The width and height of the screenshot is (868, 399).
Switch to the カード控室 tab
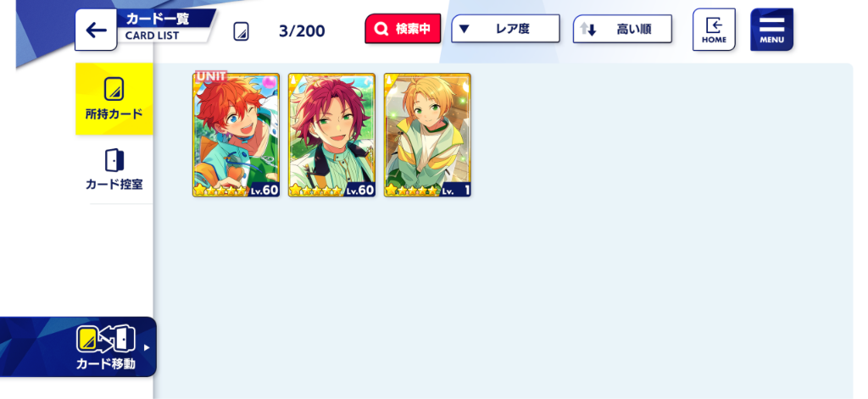tap(114, 169)
